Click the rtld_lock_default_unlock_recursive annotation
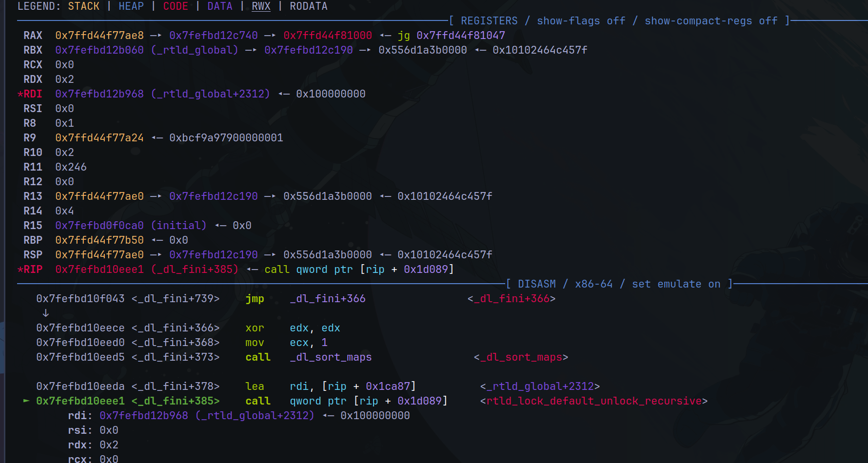The image size is (868, 463). (x=594, y=401)
